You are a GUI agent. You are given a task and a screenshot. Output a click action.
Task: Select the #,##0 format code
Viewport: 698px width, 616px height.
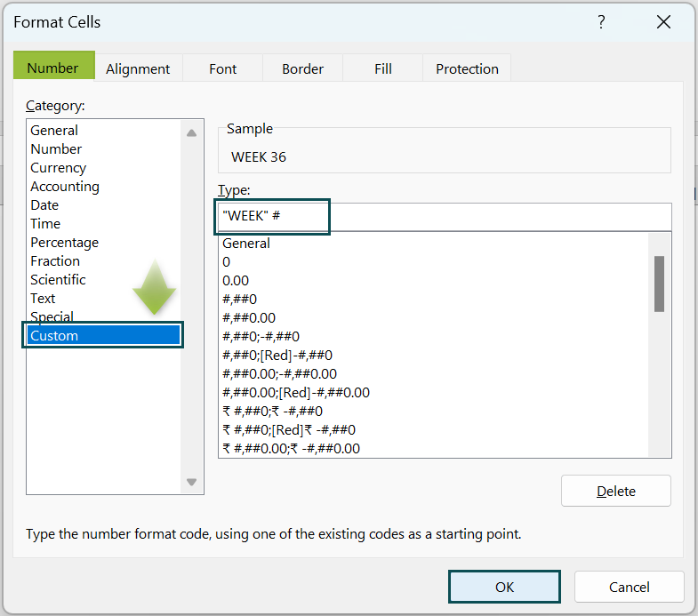(x=434, y=300)
